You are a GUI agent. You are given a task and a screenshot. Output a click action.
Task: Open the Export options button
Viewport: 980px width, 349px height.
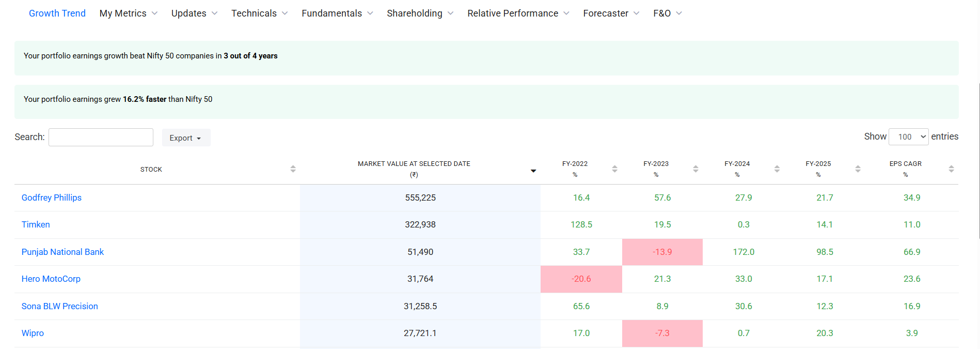[x=186, y=138]
